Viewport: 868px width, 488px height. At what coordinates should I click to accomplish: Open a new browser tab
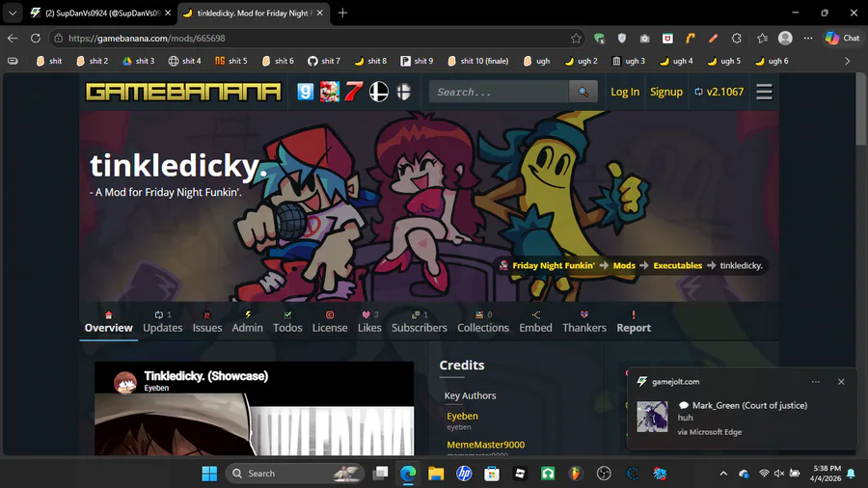(x=342, y=13)
